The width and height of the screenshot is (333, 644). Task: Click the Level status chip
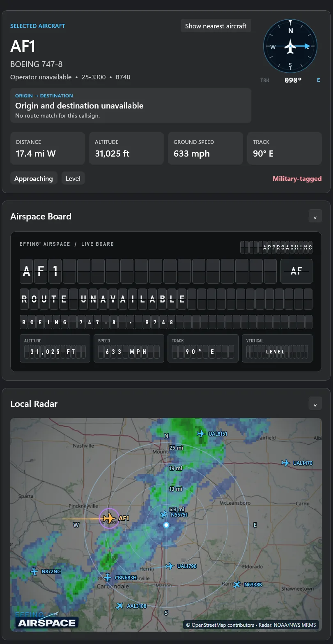click(73, 178)
